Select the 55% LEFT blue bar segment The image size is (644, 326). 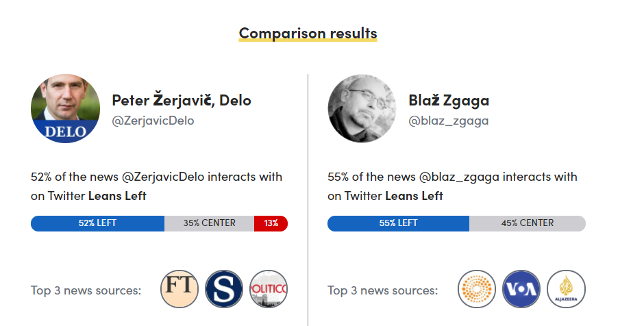[x=398, y=223]
